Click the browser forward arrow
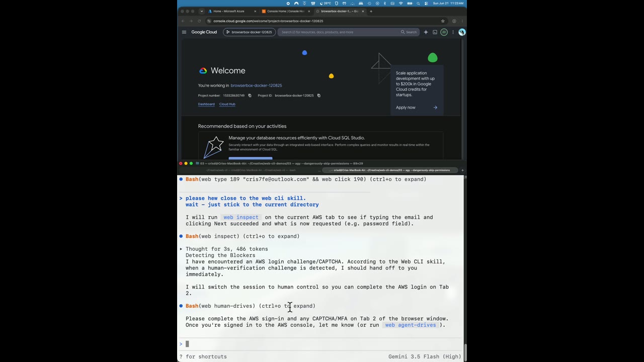The image size is (644, 362). point(191,21)
